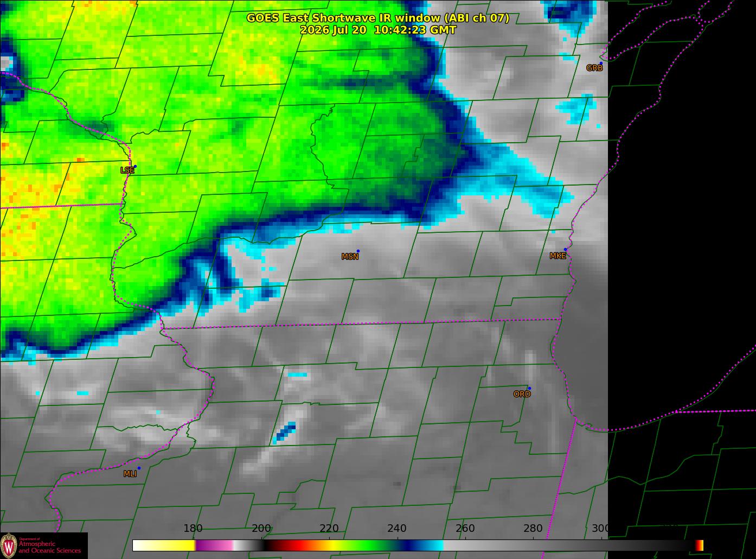
Task: Click the GRB station marker label
Action: [x=594, y=68]
